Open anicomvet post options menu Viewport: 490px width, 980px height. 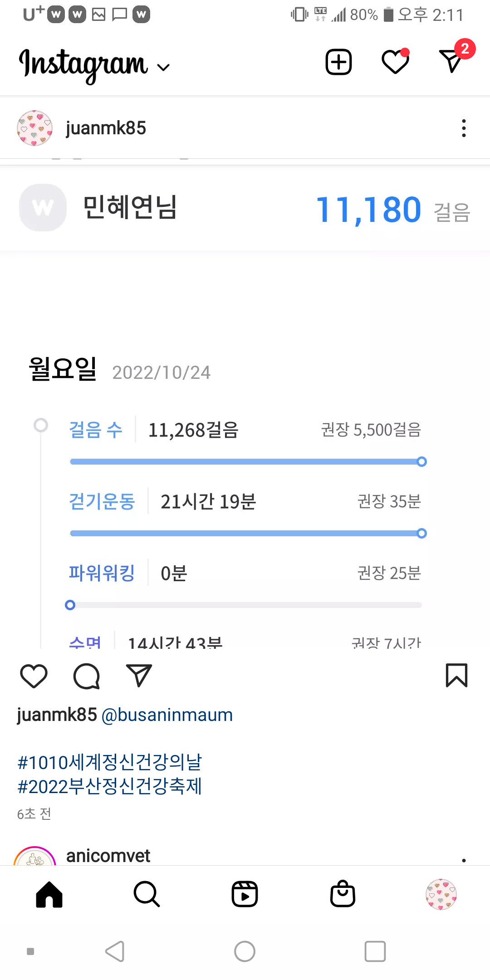tap(464, 859)
